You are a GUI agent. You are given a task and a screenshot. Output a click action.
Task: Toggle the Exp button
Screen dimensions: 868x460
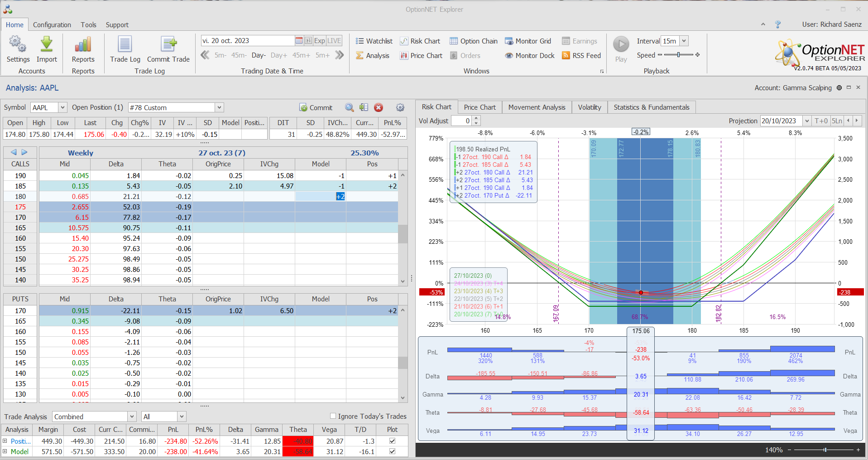coord(320,41)
